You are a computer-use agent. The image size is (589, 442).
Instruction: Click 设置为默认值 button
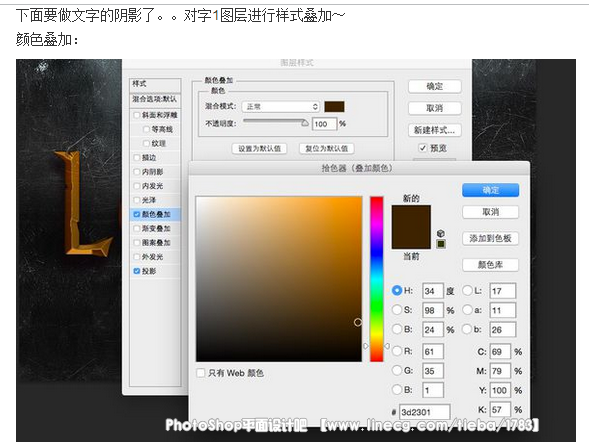260,148
